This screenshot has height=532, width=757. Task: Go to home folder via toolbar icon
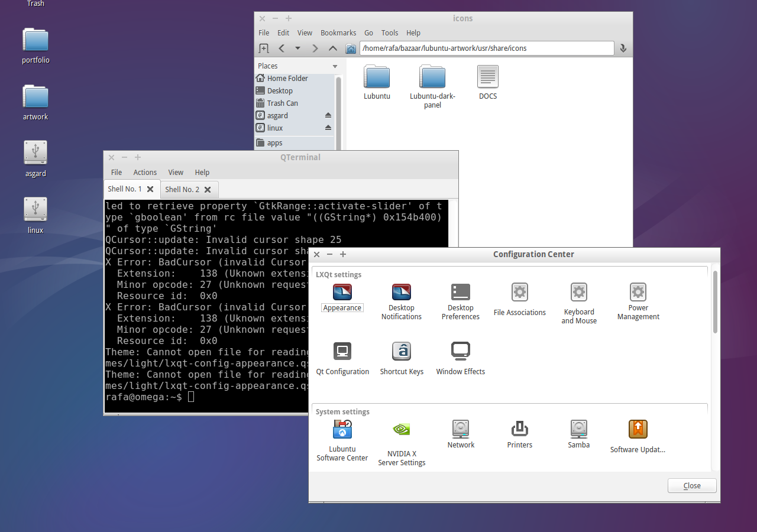[351, 48]
